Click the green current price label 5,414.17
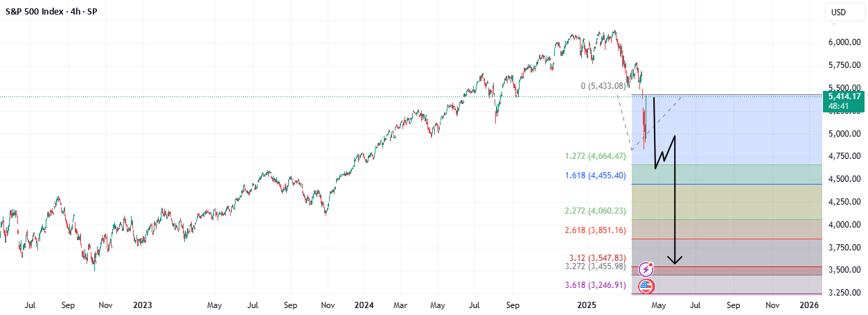This screenshot has height=315, width=868. click(x=842, y=101)
